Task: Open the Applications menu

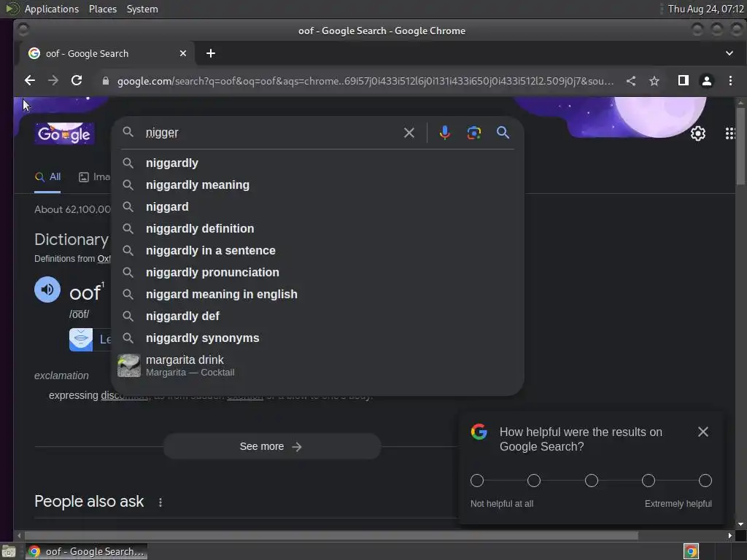Action: coord(52,9)
